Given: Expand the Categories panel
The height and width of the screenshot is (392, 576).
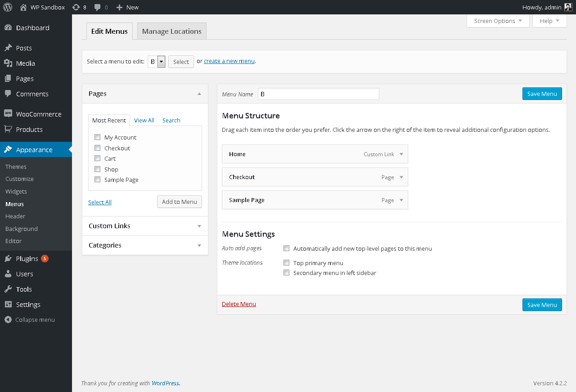Looking at the screenshot, I should (145, 245).
